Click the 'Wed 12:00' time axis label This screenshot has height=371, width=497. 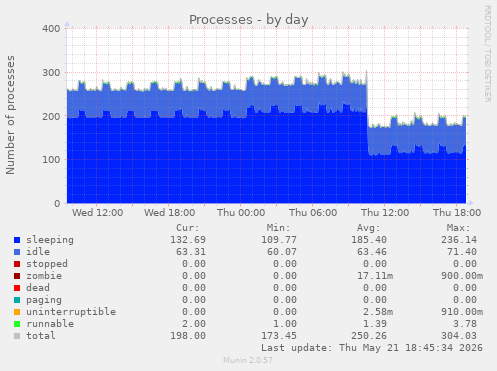(x=97, y=213)
